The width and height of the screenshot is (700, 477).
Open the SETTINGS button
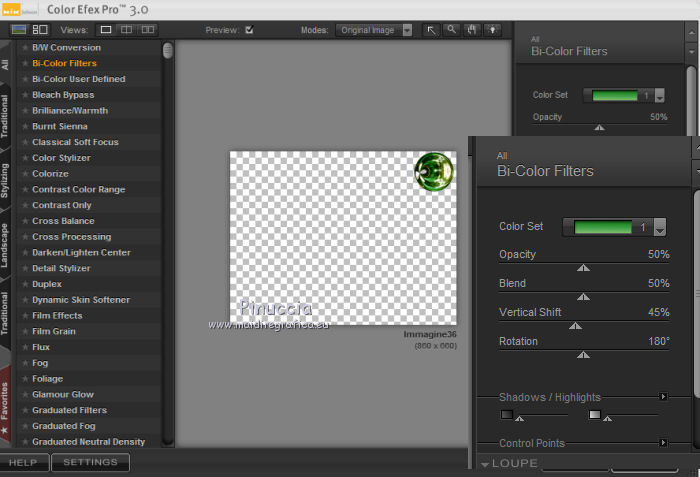91,462
